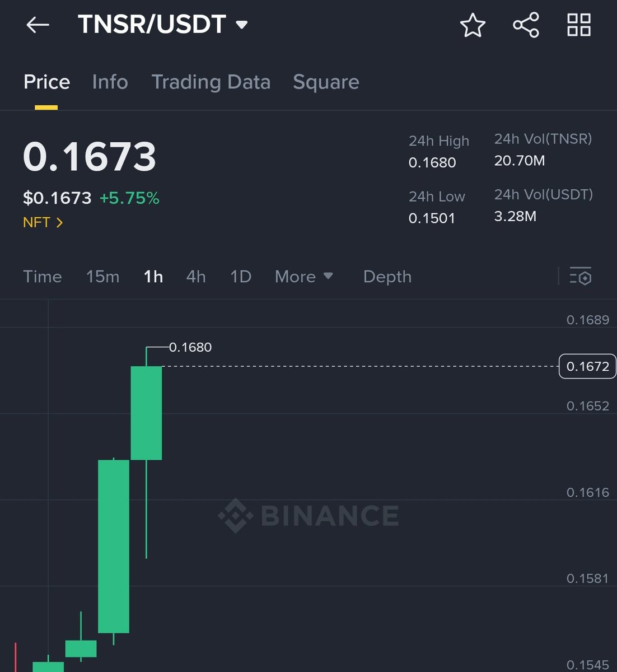Expand the More intervals dropdown

[x=304, y=277]
